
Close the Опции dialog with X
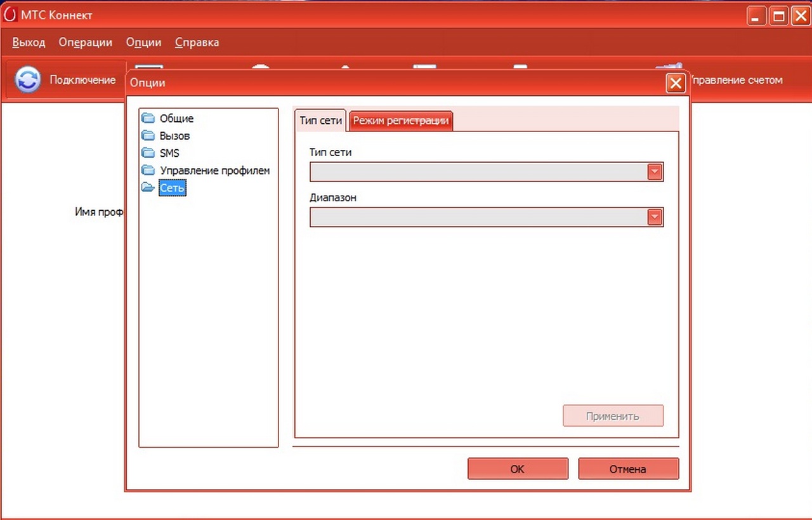[676, 83]
